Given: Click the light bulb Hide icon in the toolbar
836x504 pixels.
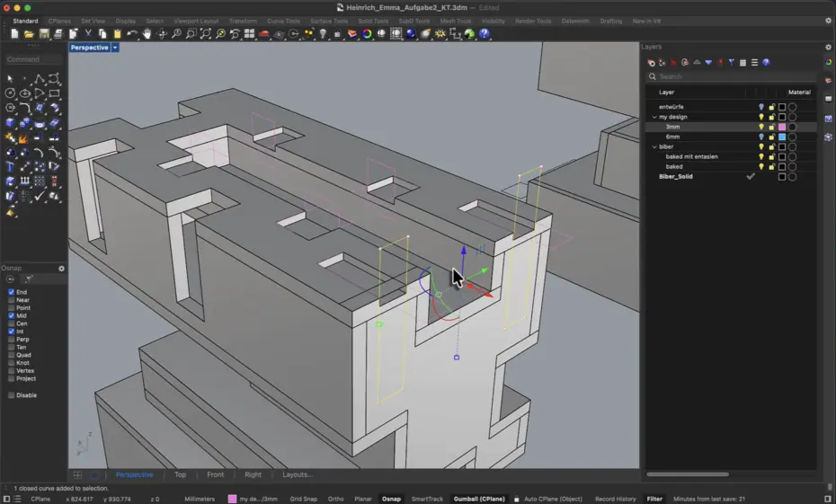Looking at the screenshot, I should [x=323, y=33].
